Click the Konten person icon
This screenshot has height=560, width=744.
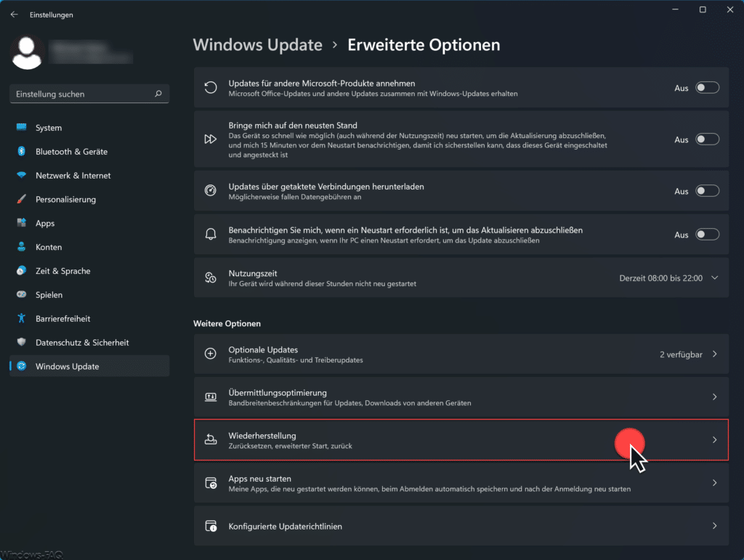point(21,246)
